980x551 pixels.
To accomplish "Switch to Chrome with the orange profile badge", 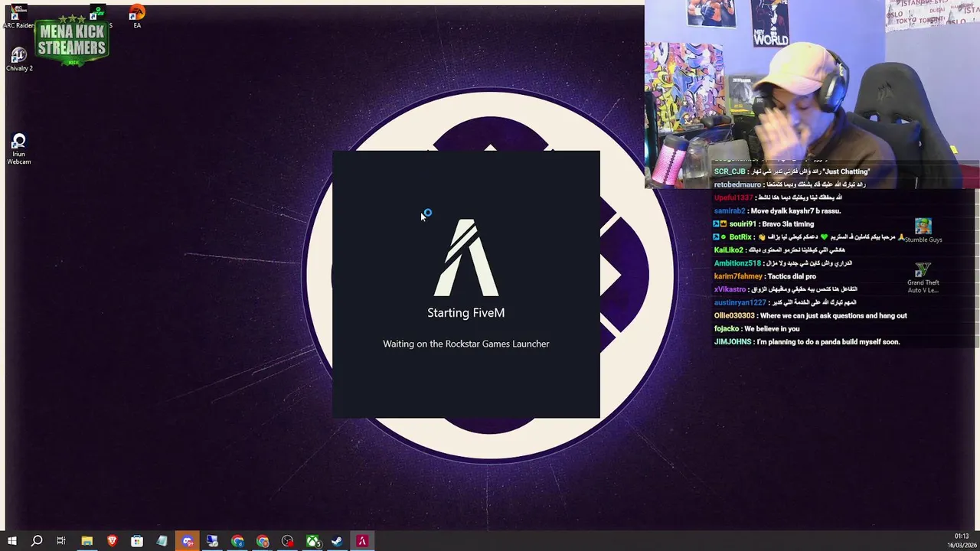I will pyautogui.click(x=263, y=541).
